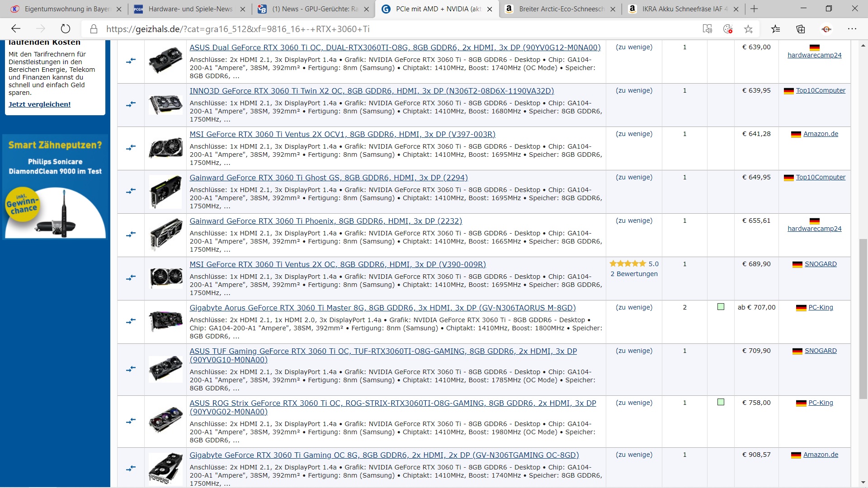Open Gainward RTX 3060 Ti Phoenix product link
This screenshot has height=488, width=868.
pyautogui.click(x=325, y=221)
